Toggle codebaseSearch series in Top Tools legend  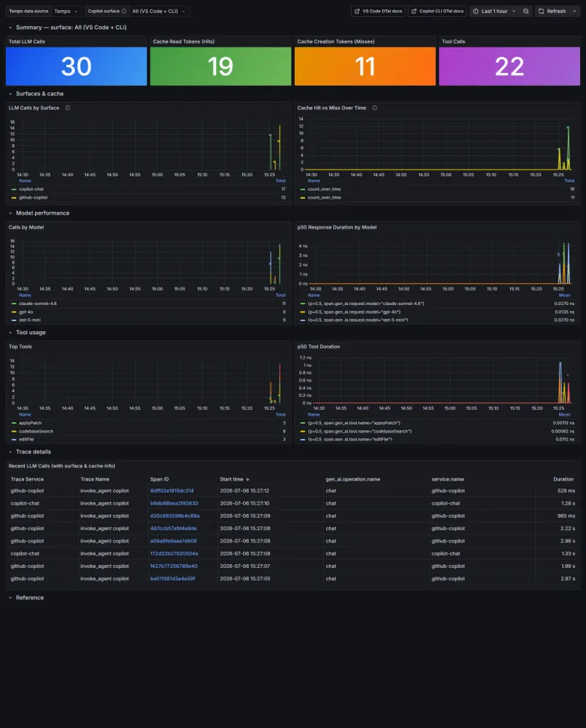[36, 431]
